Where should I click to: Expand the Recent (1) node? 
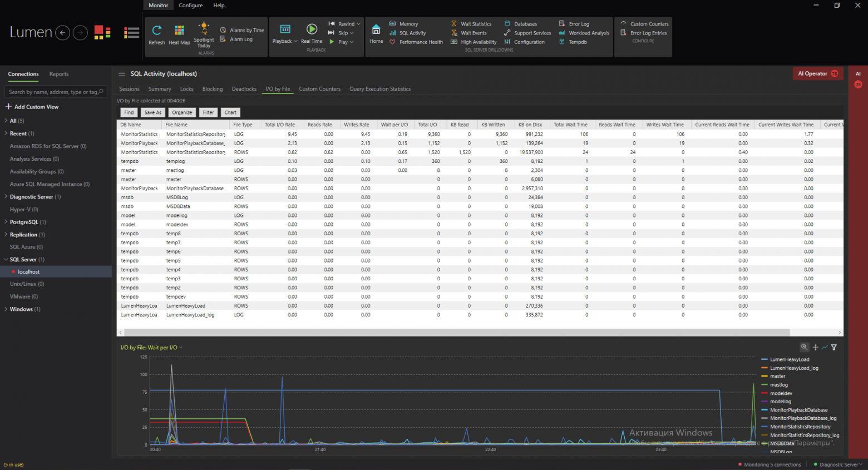(6, 133)
